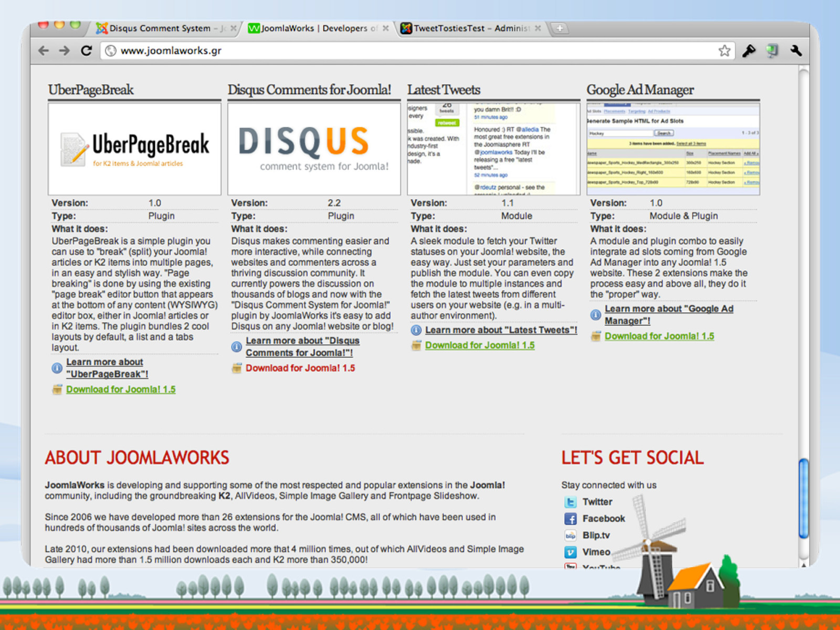The image size is (840, 630).
Task: Click the Vimeo icon
Action: pyautogui.click(x=570, y=552)
